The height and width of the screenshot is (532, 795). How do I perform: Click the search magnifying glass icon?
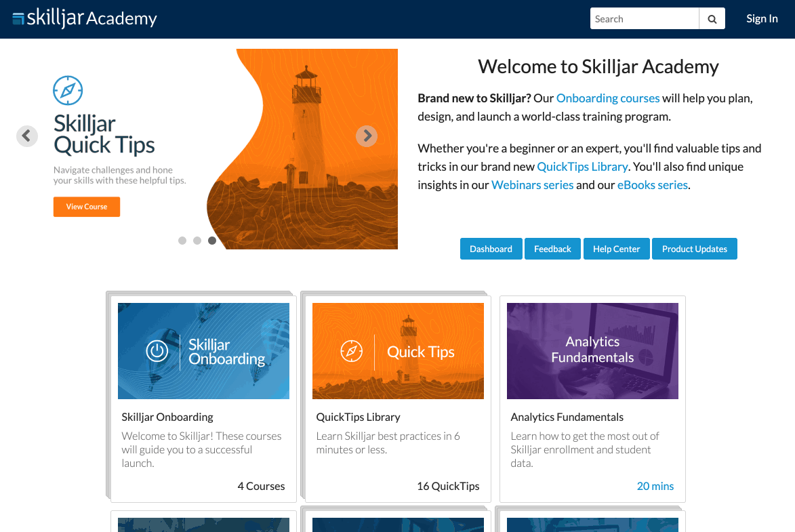pos(712,19)
